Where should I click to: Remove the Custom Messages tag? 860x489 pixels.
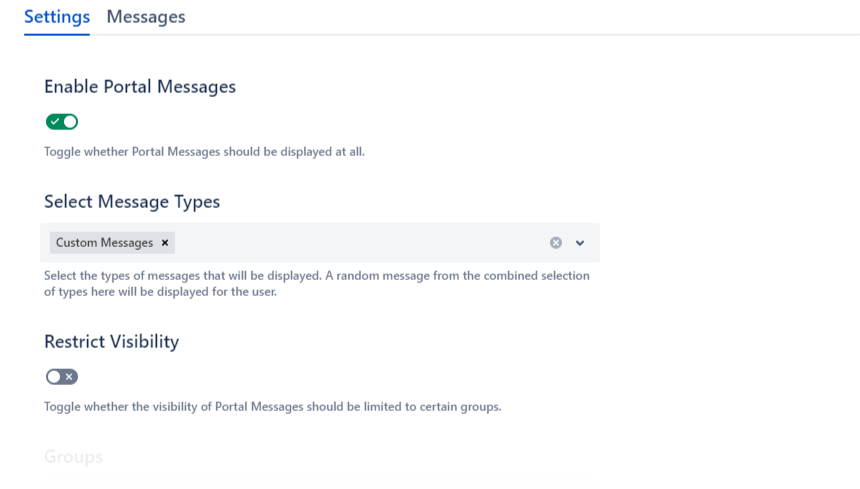(x=165, y=243)
